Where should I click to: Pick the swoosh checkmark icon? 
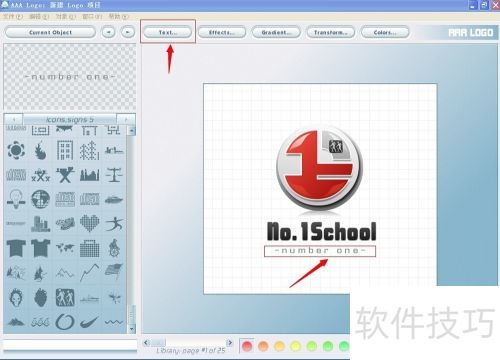coord(89,322)
